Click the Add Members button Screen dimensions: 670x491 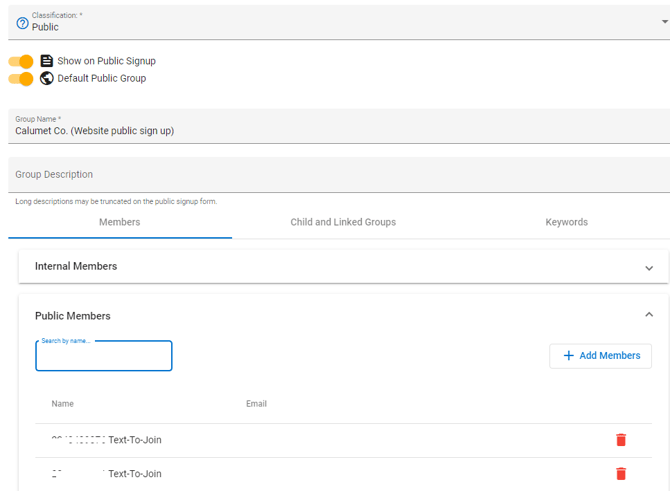600,356
